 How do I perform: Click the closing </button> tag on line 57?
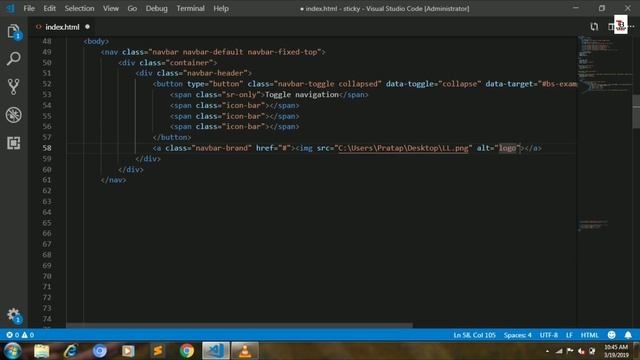(172, 138)
